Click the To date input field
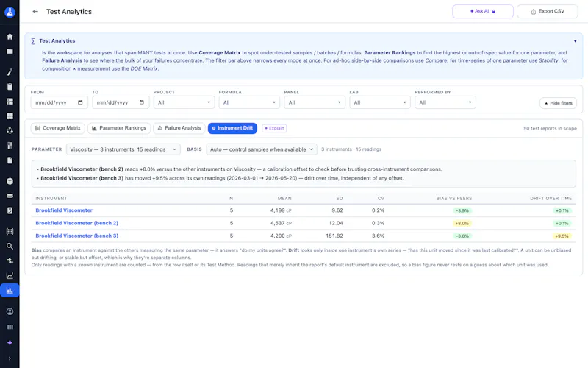Screen dimensions: 588x368 [x=121, y=102]
